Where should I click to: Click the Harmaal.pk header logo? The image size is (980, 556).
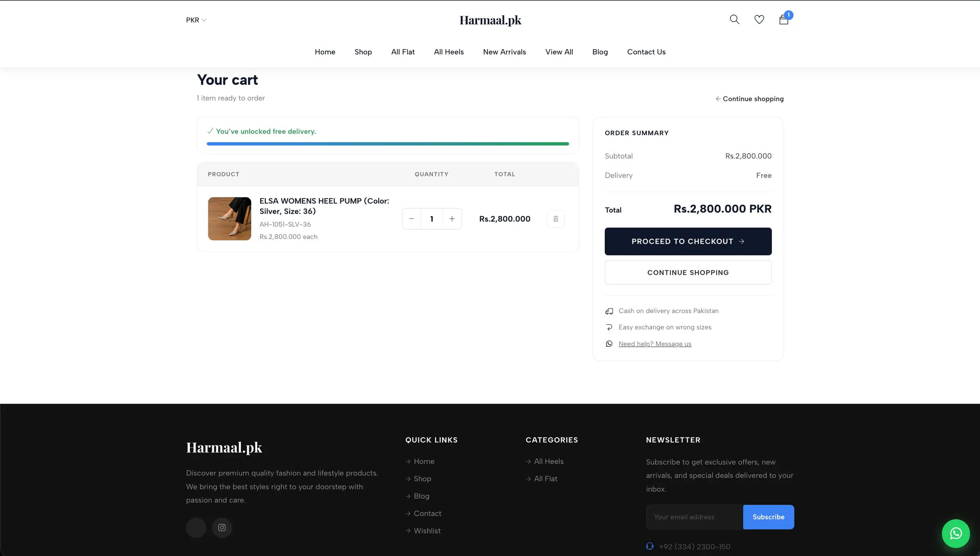tap(490, 20)
